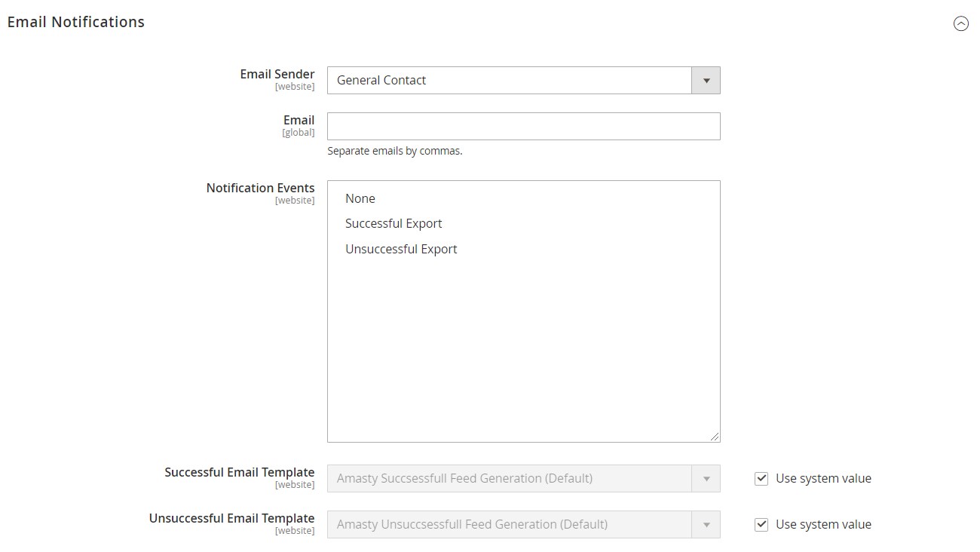Click the Email Notifications section heading
This screenshot has width=980, height=552.
click(76, 22)
